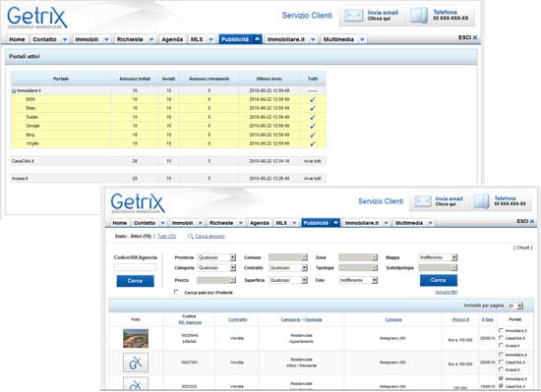Image resolution: width=541 pixels, height=392 pixels.
Task: Open the Tutti listings status link
Action: (167, 237)
